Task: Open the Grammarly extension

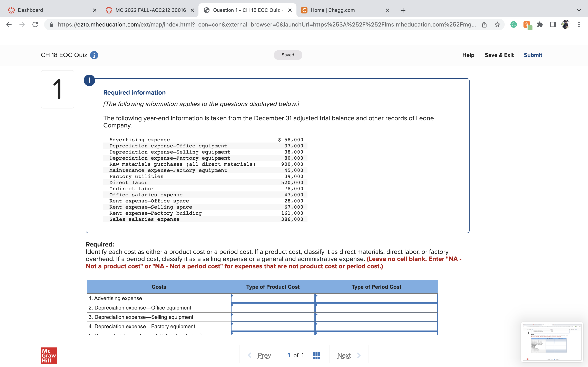Action: click(x=513, y=24)
